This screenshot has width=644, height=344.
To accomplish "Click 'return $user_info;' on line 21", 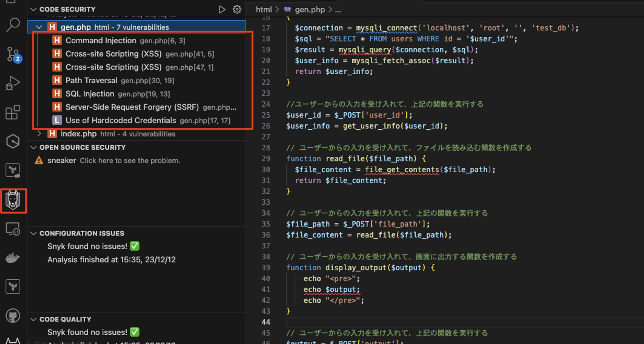I will click(334, 71).
